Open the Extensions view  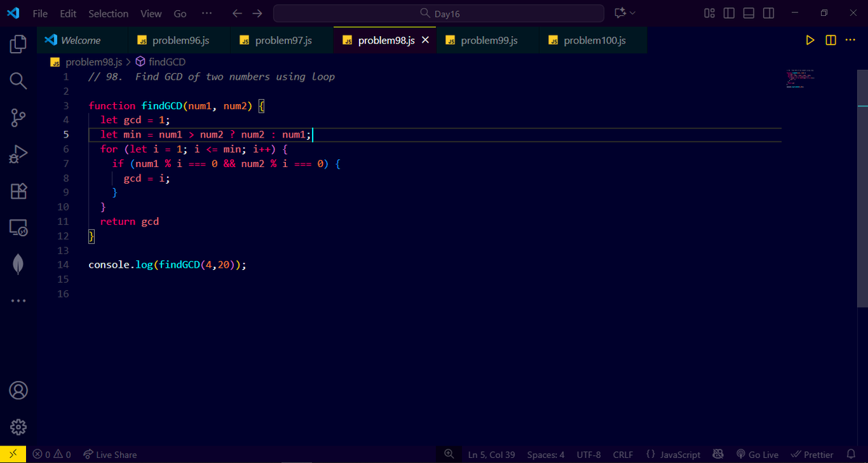18,191
